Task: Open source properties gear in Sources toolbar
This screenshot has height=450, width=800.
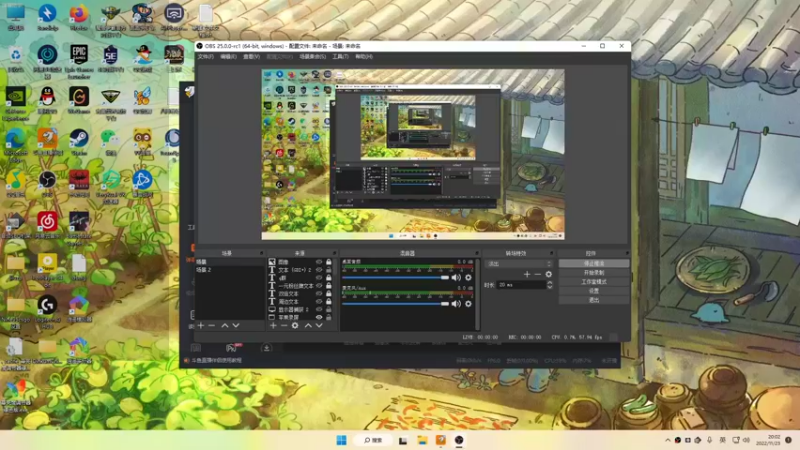Action: (295, 326)
